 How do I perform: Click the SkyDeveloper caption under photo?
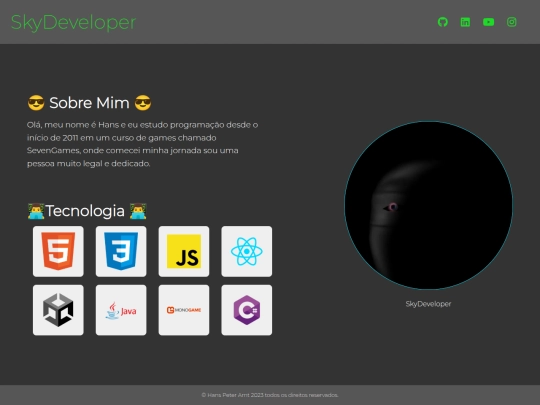pyautogui.click(x=428, y=304)
